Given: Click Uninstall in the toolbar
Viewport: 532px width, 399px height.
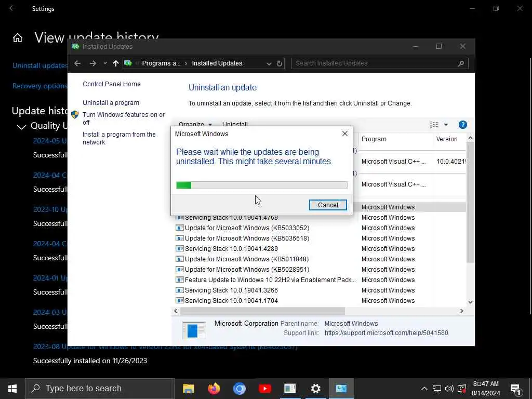Looking at the screenshot, I should (235, 124).
